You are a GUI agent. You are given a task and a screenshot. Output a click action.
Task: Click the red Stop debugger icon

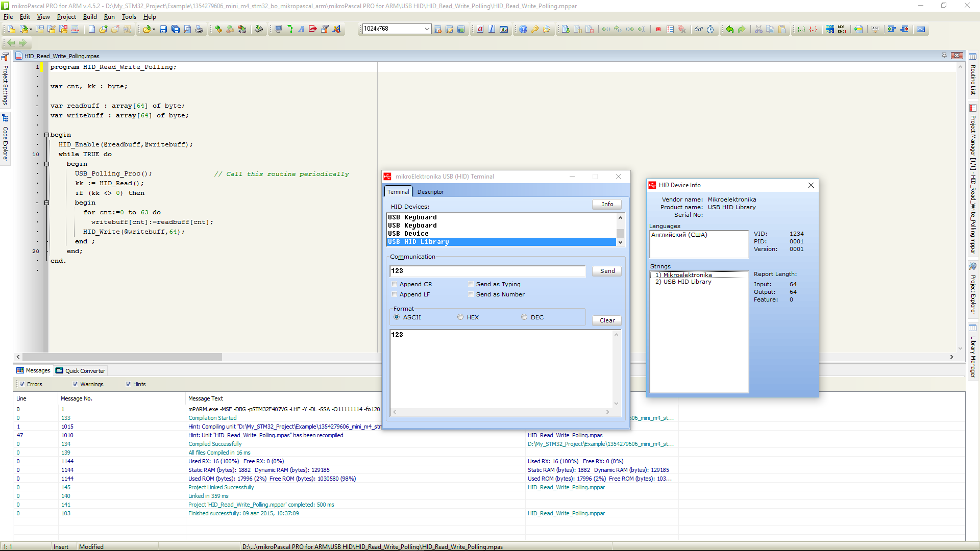coord(658,29)
